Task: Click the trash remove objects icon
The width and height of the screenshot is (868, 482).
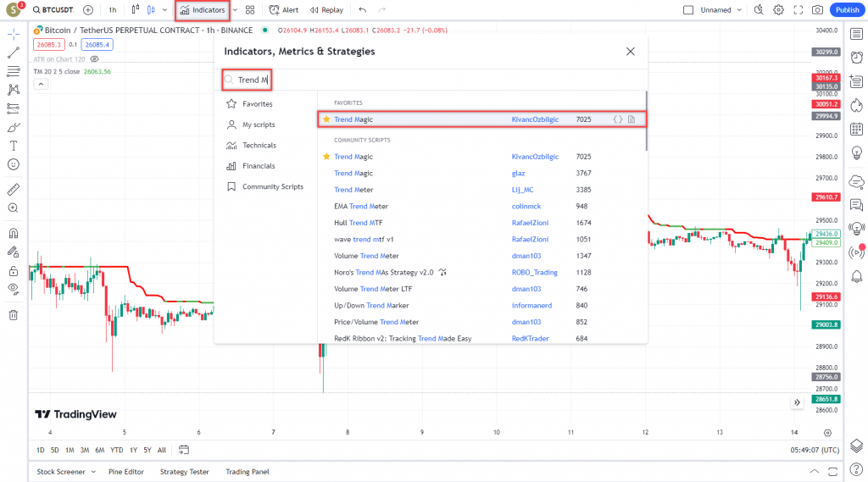Action: pyautogui.click(x=14, y=315)
